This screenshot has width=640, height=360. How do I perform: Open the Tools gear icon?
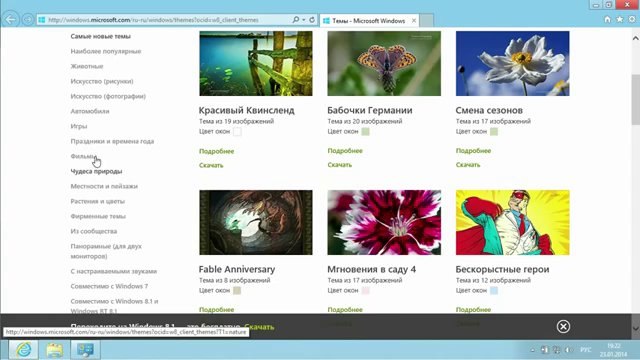pos(632,19)
